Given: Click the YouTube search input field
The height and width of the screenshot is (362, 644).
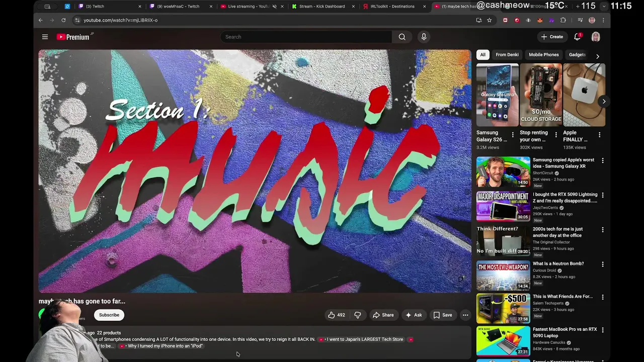Looking at the screenshot, I should coord(306,37).
